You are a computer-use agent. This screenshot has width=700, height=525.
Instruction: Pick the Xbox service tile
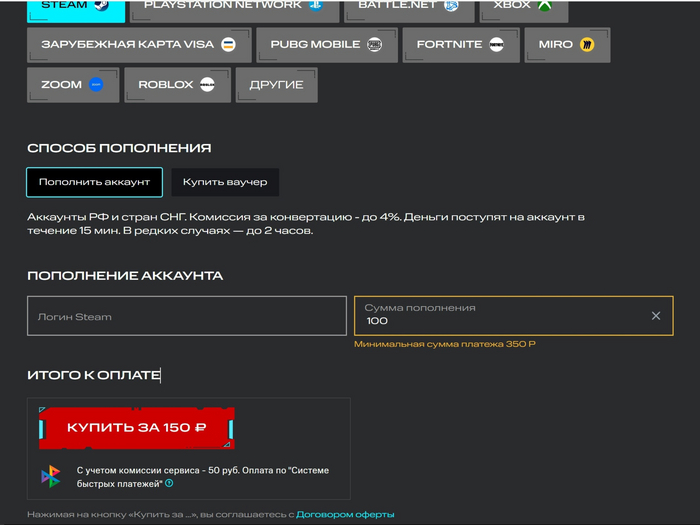pos(524,11)
